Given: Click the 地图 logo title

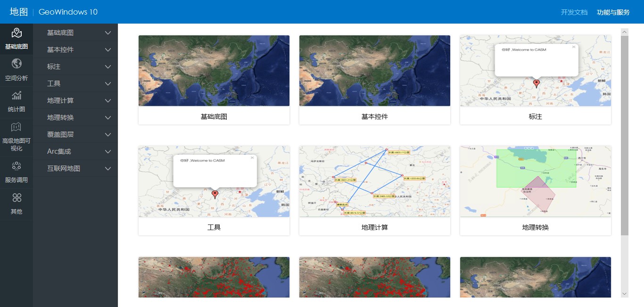Looking at the screenshot, I should [19, 12].
